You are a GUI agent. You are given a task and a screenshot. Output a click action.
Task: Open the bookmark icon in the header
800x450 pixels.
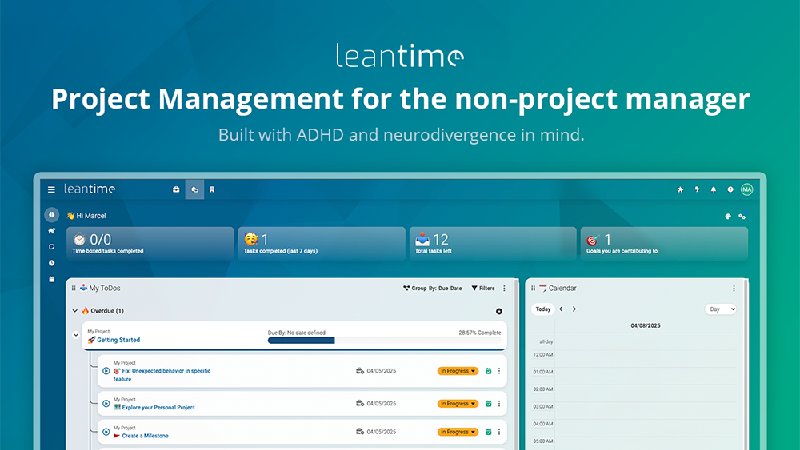[x=212, y=189]
